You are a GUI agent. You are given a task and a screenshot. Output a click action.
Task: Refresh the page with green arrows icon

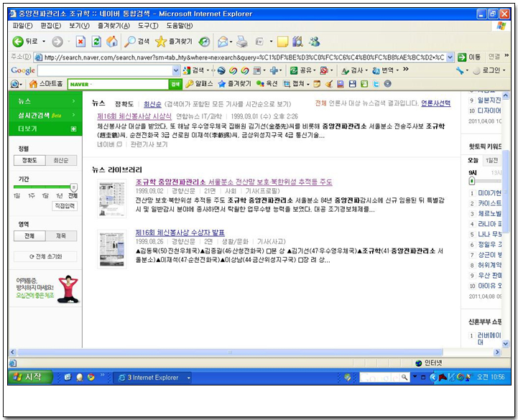point(96,42)
